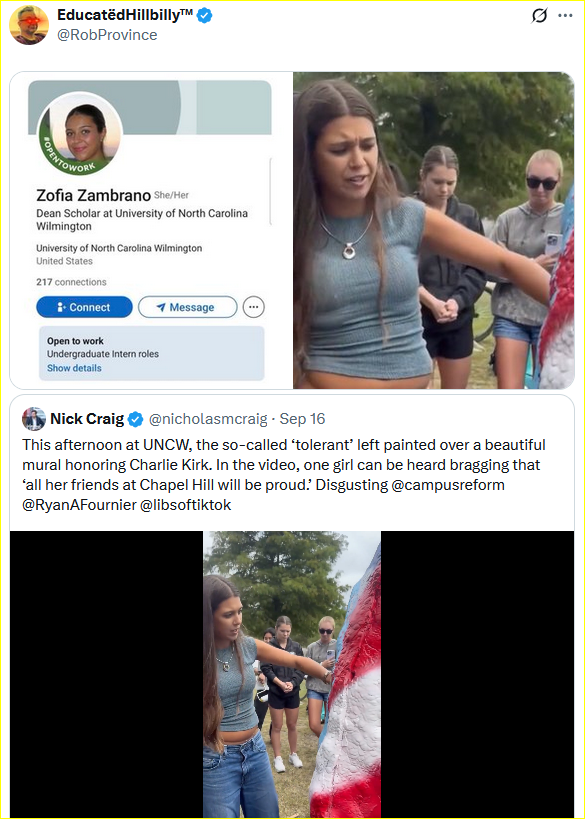585x819 pixels.
Task: Open the attached image of woman painting
Action: tap(434, 230)
